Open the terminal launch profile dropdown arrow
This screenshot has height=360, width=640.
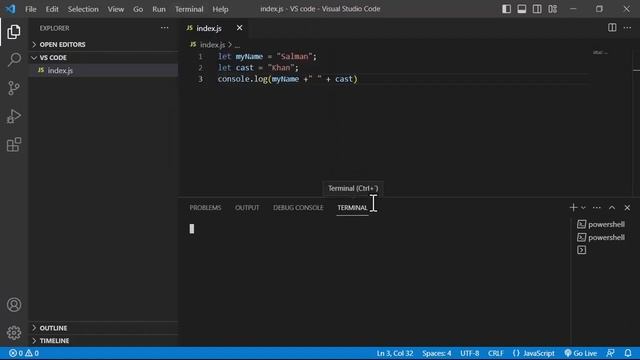(x=583, y=208)
